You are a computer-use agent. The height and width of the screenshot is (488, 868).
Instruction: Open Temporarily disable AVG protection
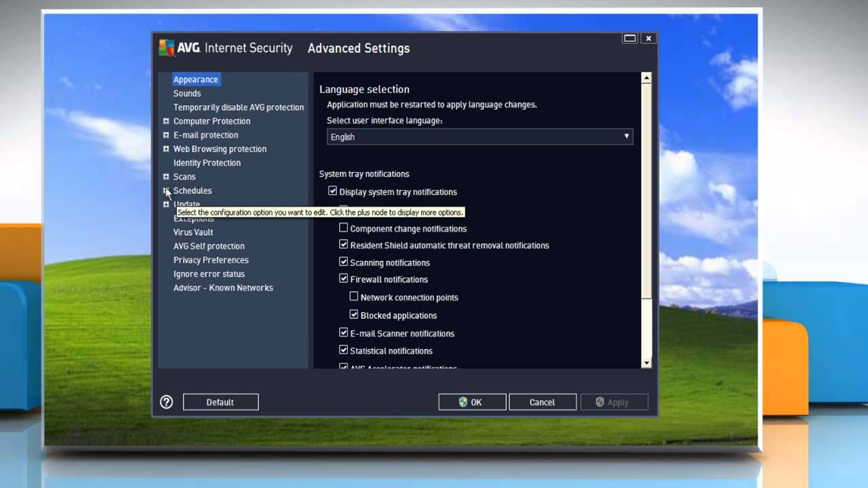[239, 107]
